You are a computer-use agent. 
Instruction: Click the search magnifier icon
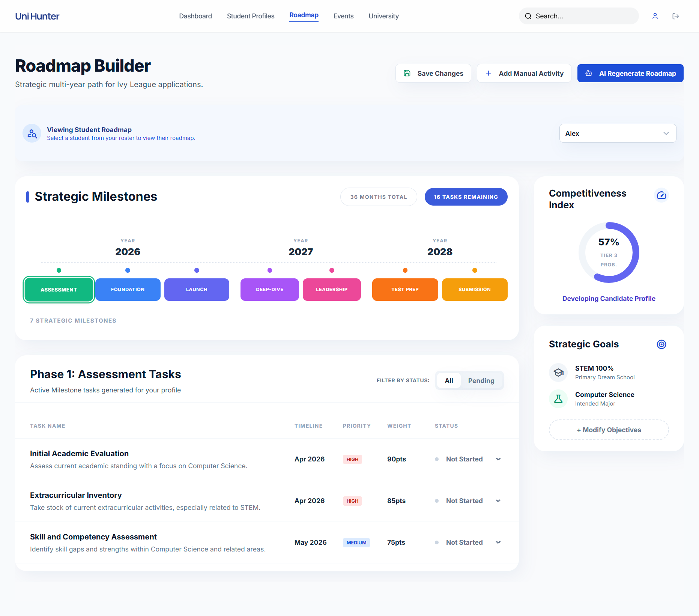coord(528,16)
